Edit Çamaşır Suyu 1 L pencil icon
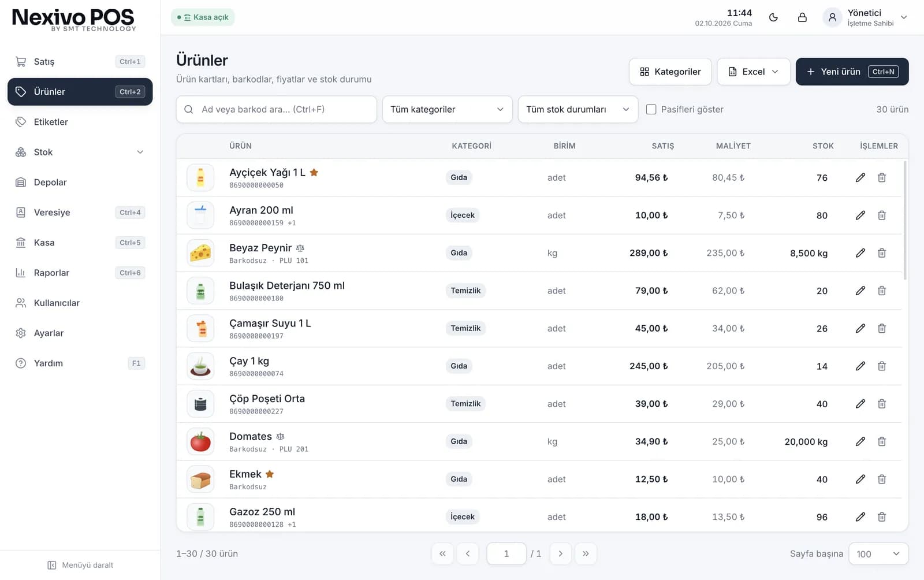This screenshot has height=580, width=924. coord(860,328)
